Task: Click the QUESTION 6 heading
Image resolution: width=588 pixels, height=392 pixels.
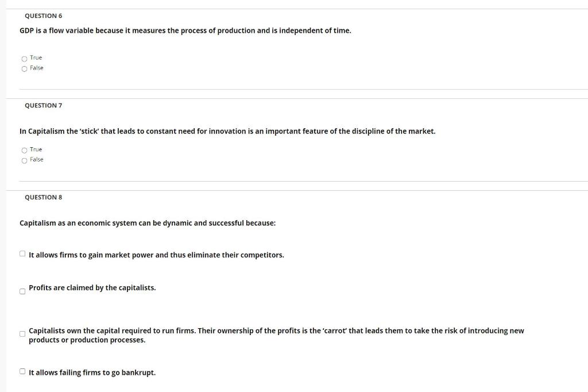Action: coord(44,16)
